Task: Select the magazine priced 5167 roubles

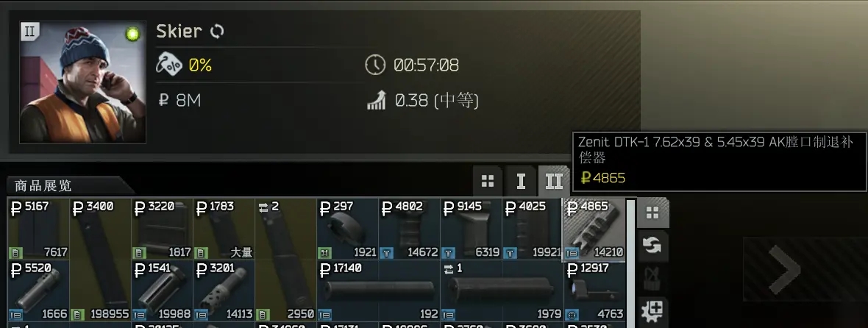Action: 38,229
